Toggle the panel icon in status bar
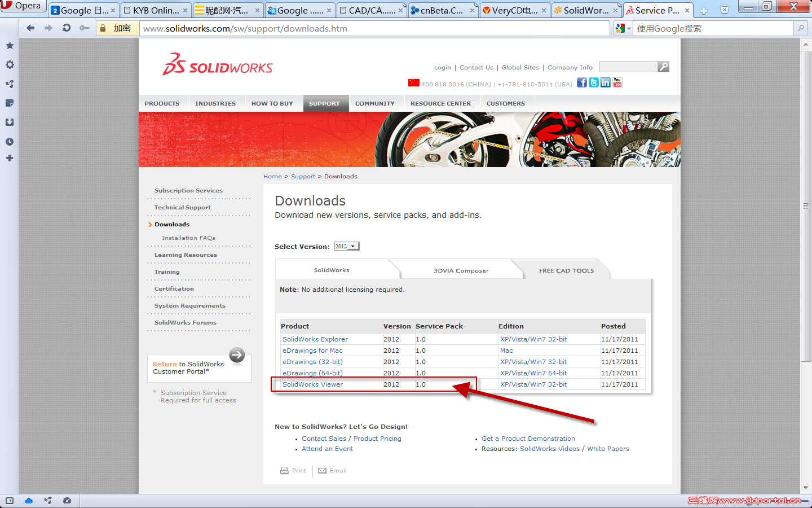Viewport: 812px width, 508px height. pyautogui.click(x=10, y=501)
